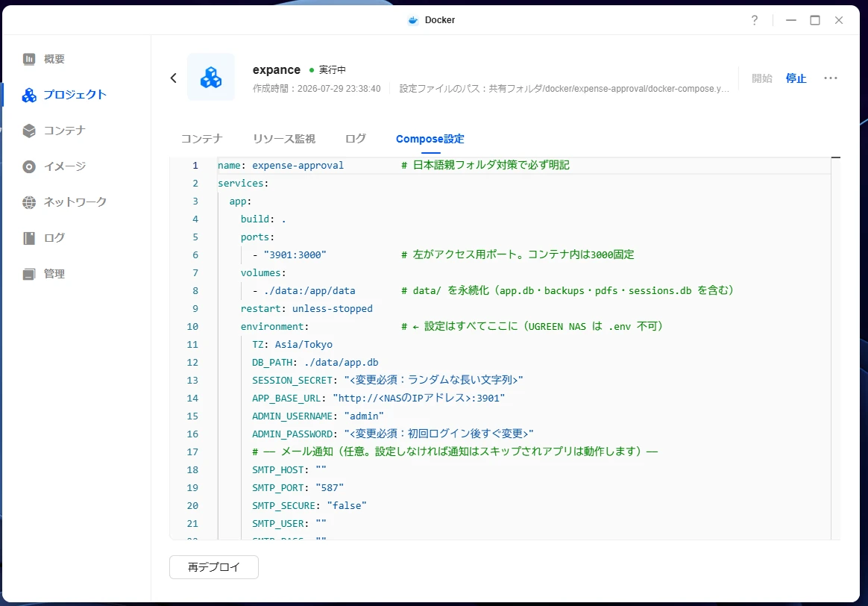Select the プロジェクト cubes icon
The width and height of the screenshot is (868, 606).
(x=29, y=96)
